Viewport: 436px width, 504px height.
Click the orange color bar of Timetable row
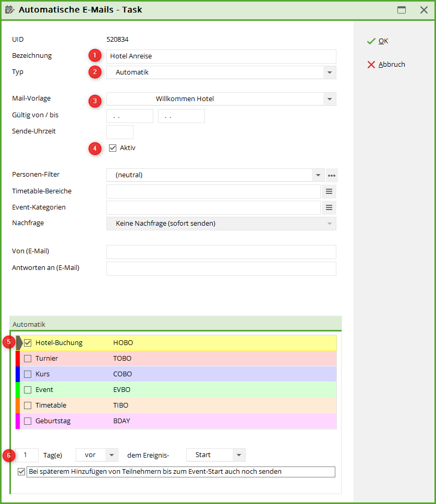[18, 405]
